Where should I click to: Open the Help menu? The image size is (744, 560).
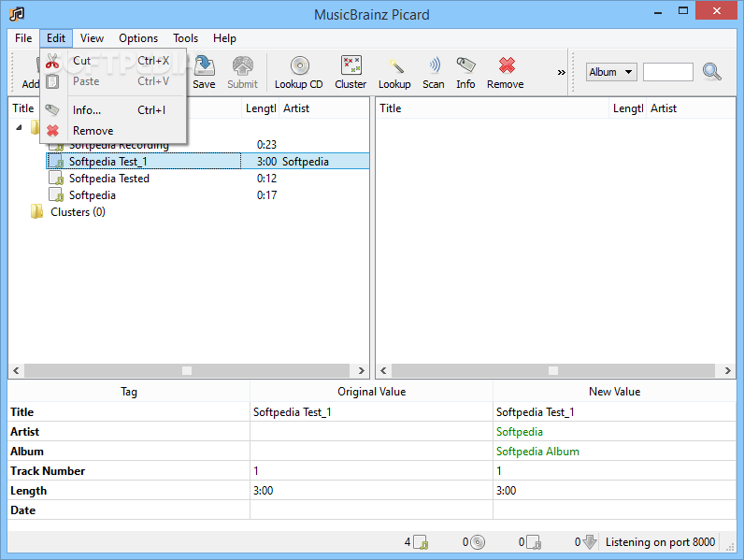click(224, 38)
